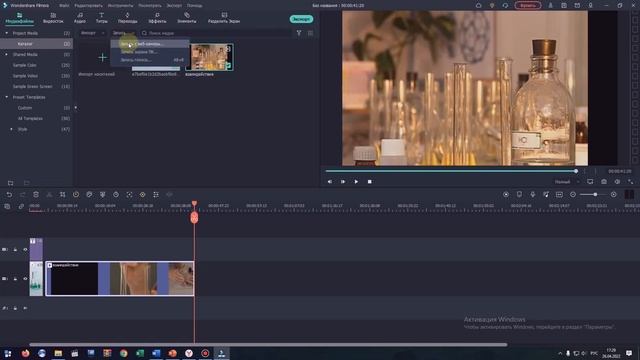
Task: Click the Edit adjust sliders icon in timeline toolbar
Action: click(156, 195)
